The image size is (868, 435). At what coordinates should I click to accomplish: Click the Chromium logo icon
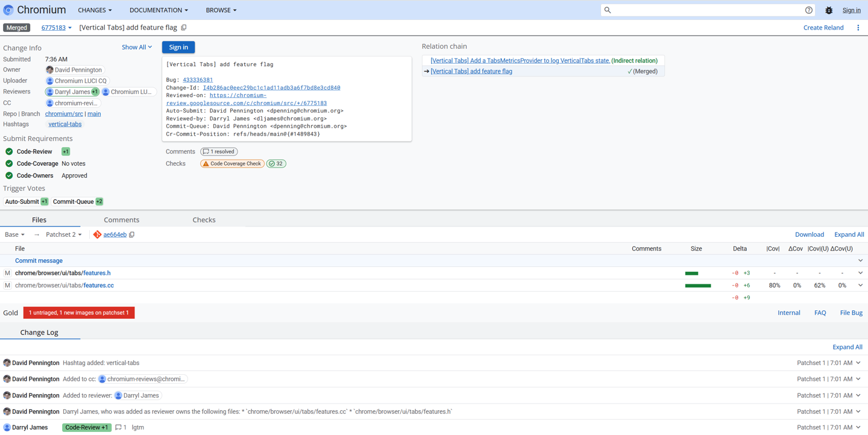tap(8, 10)
